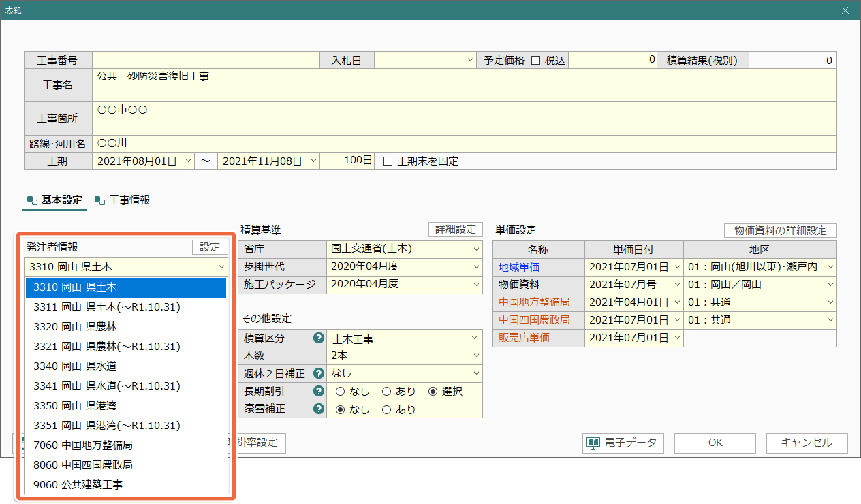Screen dimensions: 861x504
Task: Open help icon for 豪雪補正
Action: click(x=317, y=409)
